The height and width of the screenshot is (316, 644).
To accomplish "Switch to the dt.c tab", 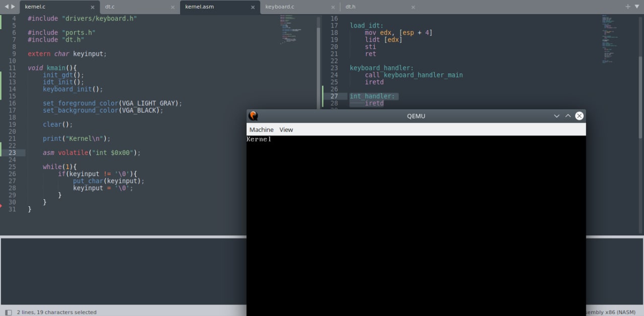I will point(110,7).
